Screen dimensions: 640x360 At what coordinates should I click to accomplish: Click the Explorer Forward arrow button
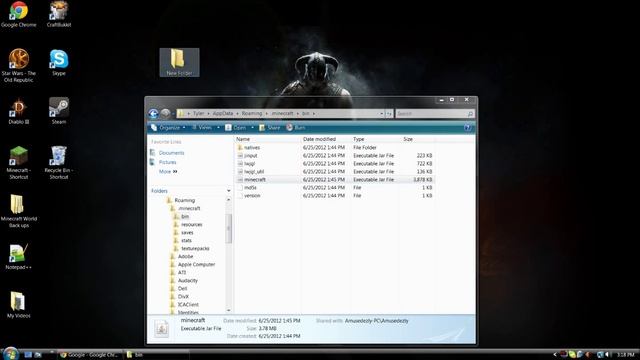[165, 113]
